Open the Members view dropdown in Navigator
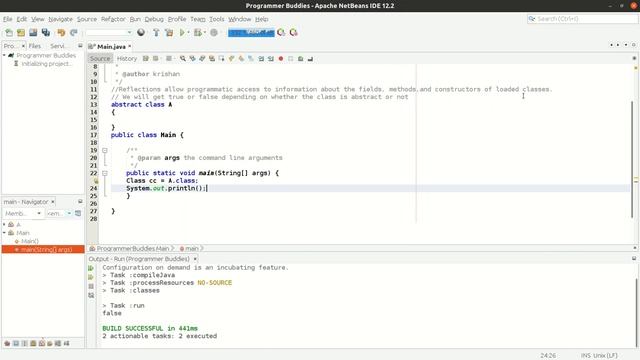The image size is (640, 360). [23, 213]
